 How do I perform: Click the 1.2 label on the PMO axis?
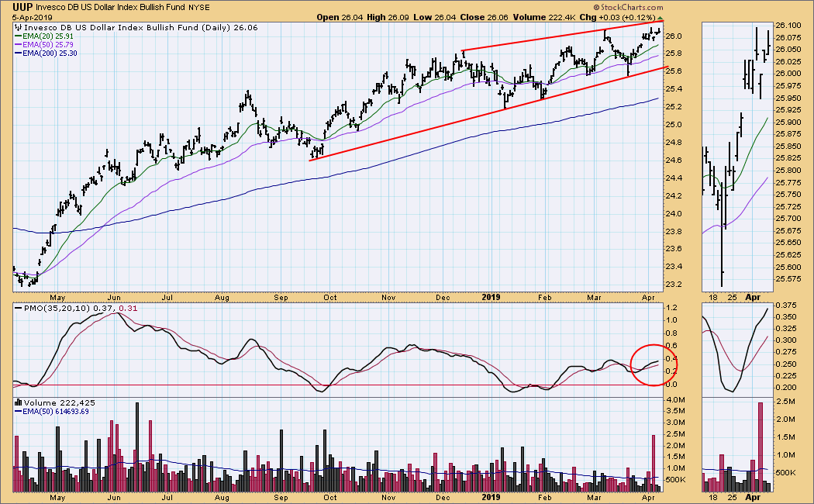671,307
